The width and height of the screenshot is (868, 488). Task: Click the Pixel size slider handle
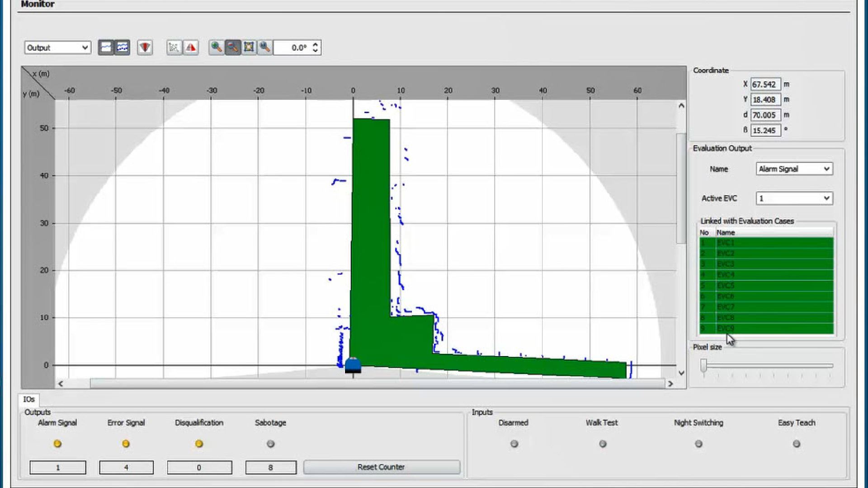(x=703, y=366)
